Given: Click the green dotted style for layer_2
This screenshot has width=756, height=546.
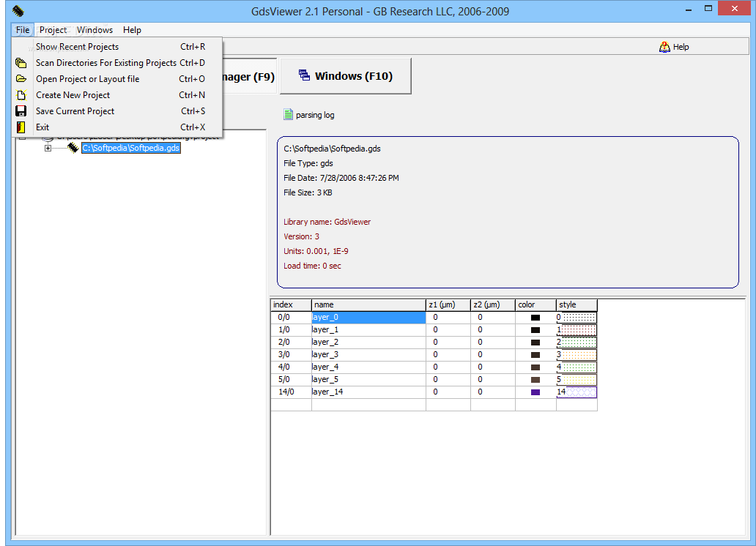Looking at the screenshot, I should 577,343.
